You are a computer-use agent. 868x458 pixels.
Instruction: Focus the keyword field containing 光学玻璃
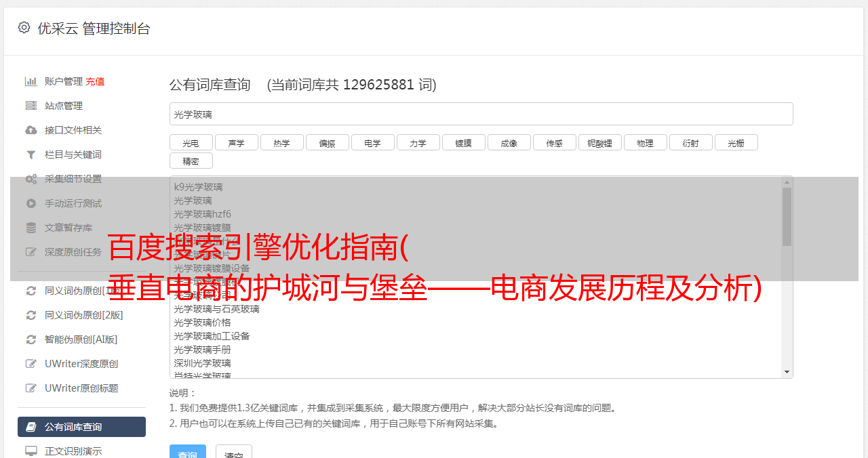(x=481, y=114)
